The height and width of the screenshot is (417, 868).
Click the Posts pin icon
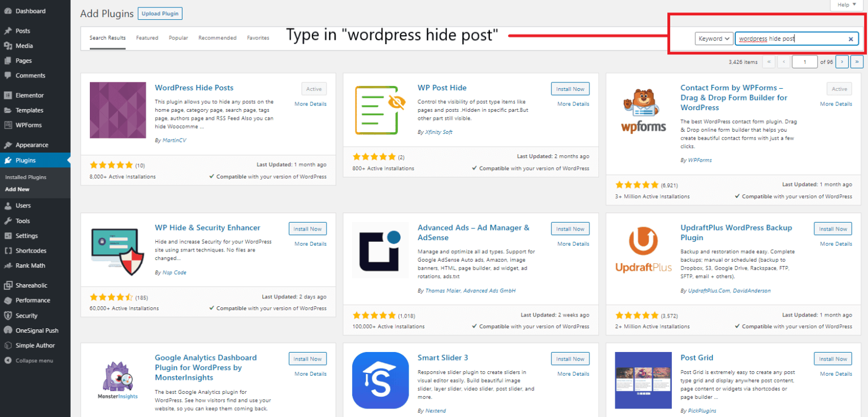pos(7,31)
